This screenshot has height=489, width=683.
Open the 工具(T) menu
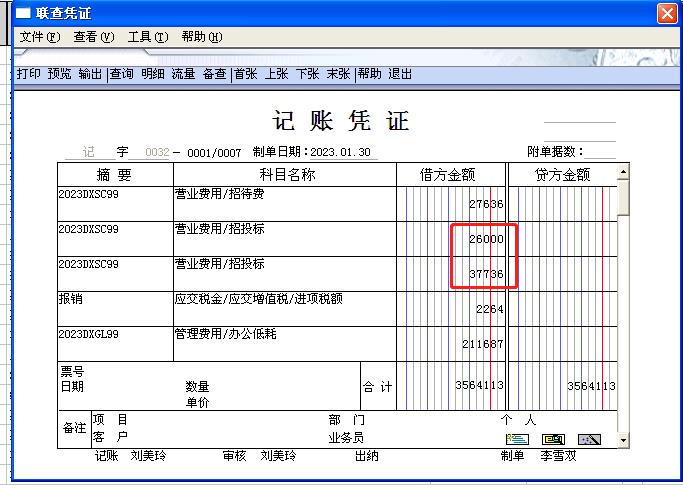coord(148,37)
